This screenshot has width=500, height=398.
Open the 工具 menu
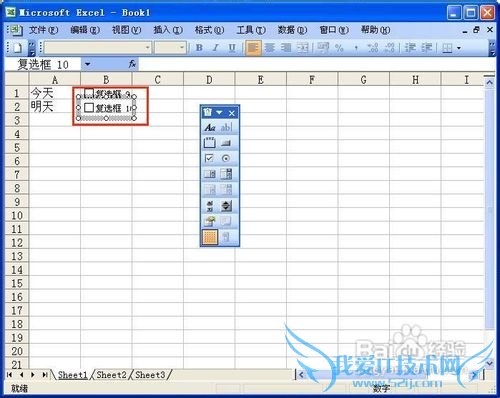pos(251,30)
